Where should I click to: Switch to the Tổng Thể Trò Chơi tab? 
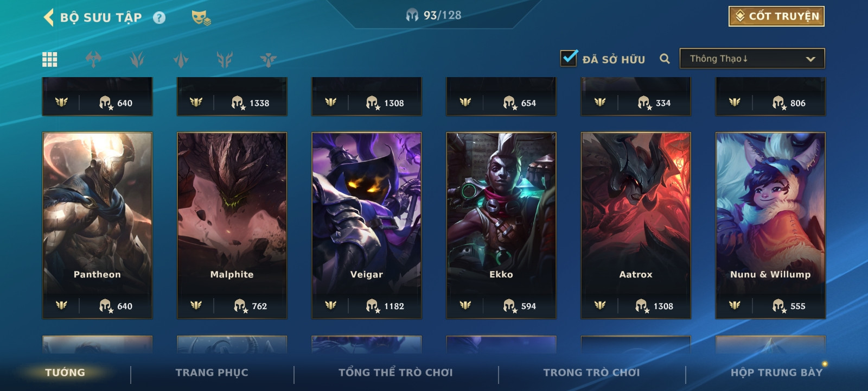(395, 373)
